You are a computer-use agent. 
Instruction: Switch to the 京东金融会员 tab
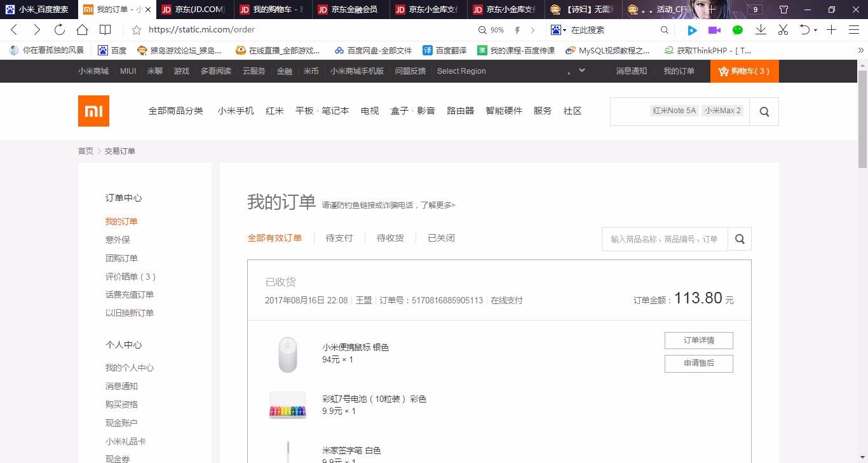coord(349,10)
